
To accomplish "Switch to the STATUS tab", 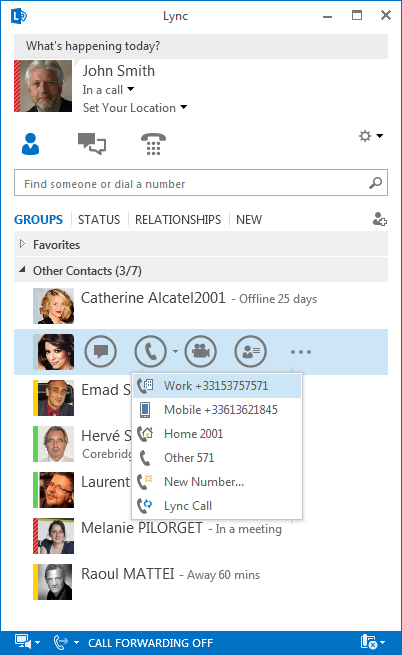I will pos(99,219).
